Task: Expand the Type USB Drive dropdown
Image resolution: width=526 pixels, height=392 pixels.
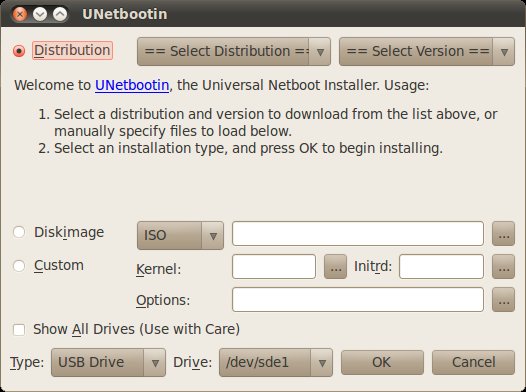Action: [108, 362]
